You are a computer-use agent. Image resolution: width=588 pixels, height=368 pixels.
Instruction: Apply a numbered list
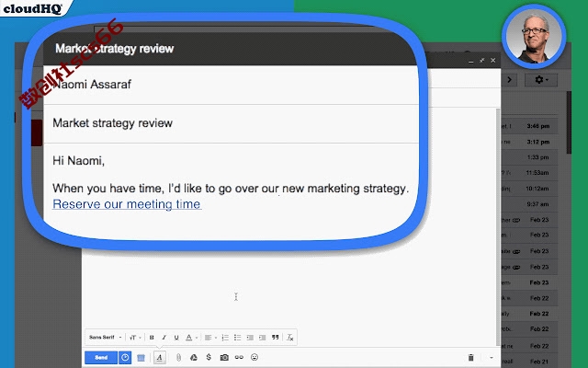point(225,338)
